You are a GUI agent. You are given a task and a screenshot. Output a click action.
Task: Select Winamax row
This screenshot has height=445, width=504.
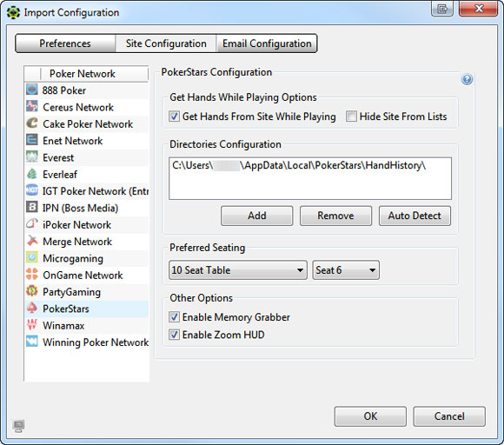click(87, 325)
